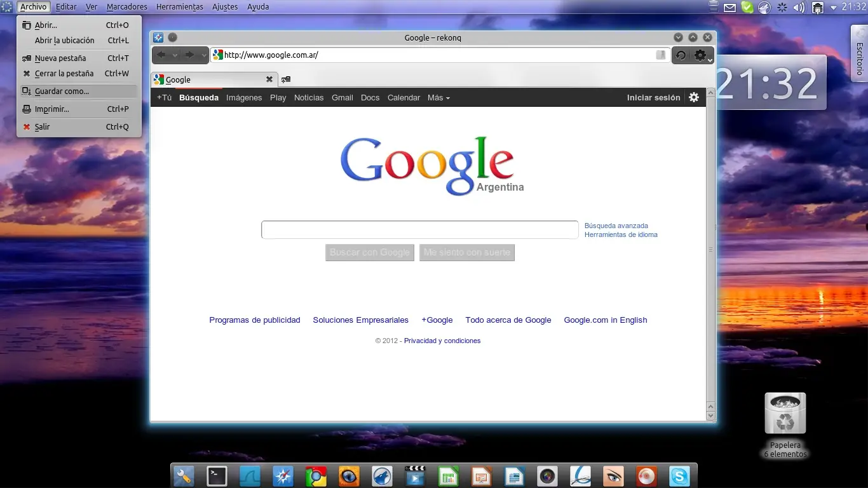This screenshot has width=868, height=488.
Task: Focus the Google search box
Action: (x=420, y=229)
